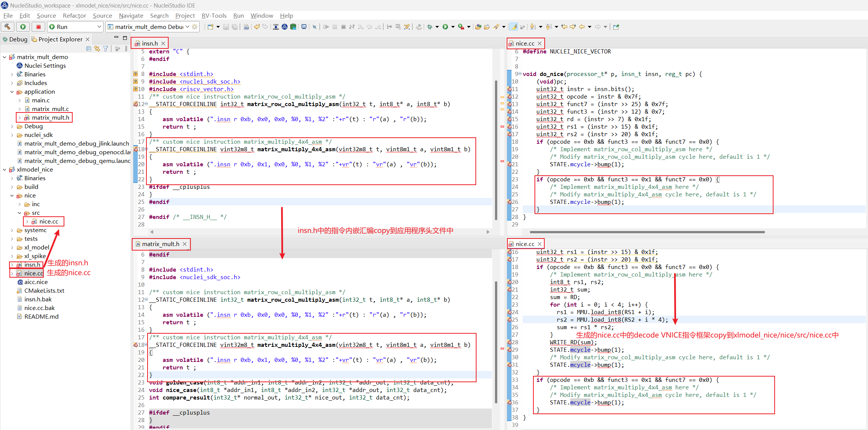Click the Back navigation yellow arrow
The image size is (868, 430).
[x=582, y=27]
